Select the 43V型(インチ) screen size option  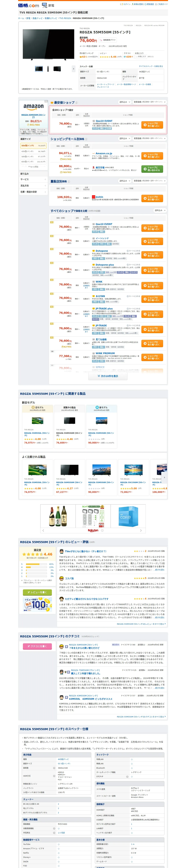coord(33,151)
